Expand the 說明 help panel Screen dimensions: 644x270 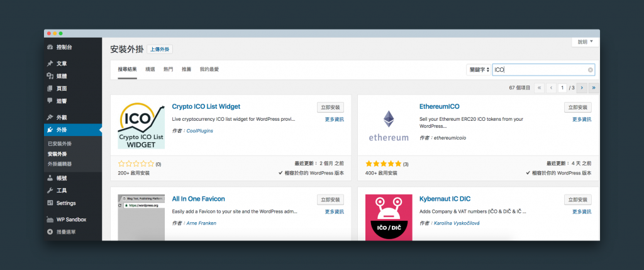[586, 42]
